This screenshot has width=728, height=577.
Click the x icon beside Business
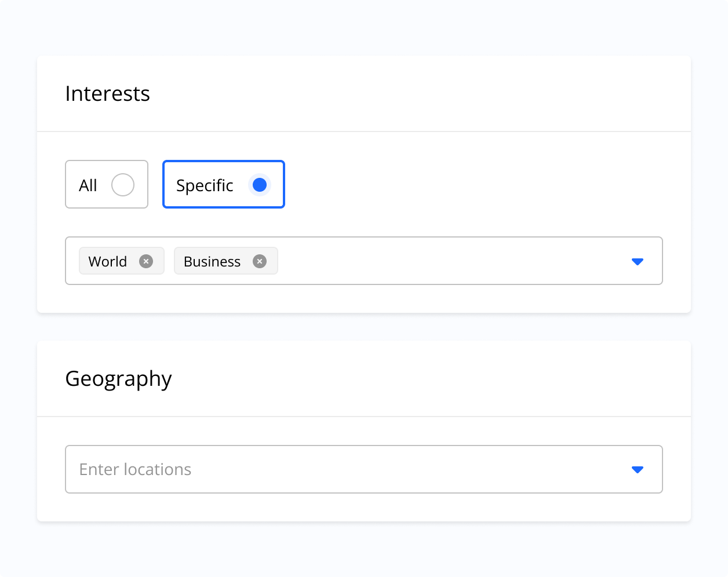(x=260, y=261)
